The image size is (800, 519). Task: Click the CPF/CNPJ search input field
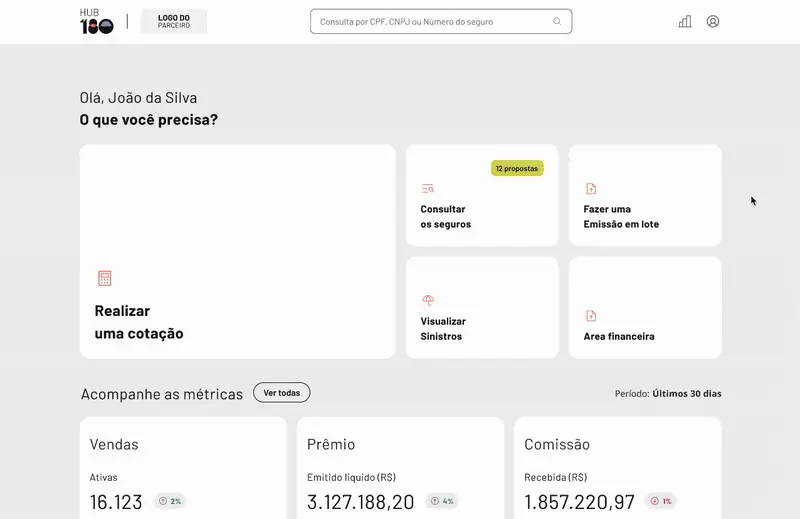point(430,21)
